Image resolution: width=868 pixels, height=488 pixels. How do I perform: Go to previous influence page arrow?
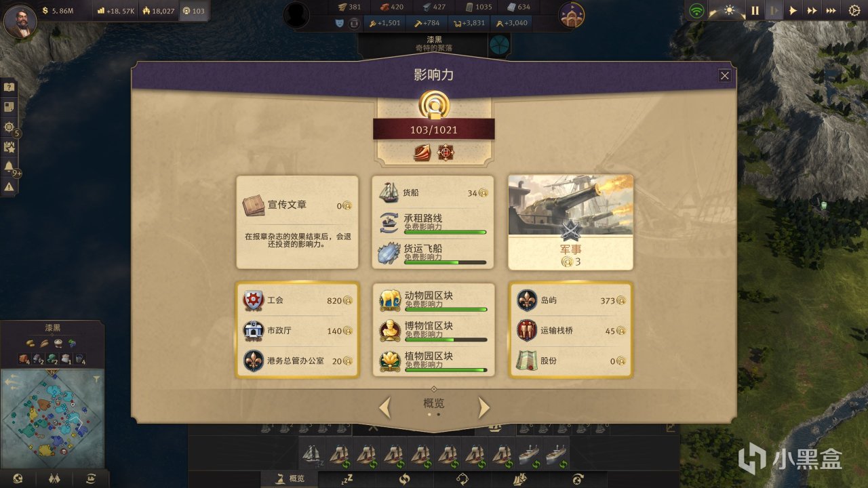[x=384, y=407]
